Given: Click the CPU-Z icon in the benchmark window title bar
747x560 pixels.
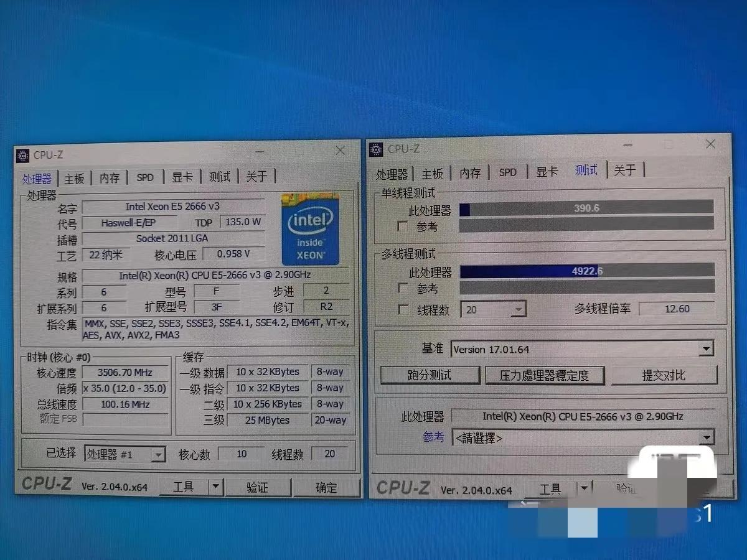Looking at the screenshot, I should coord(377,149).
